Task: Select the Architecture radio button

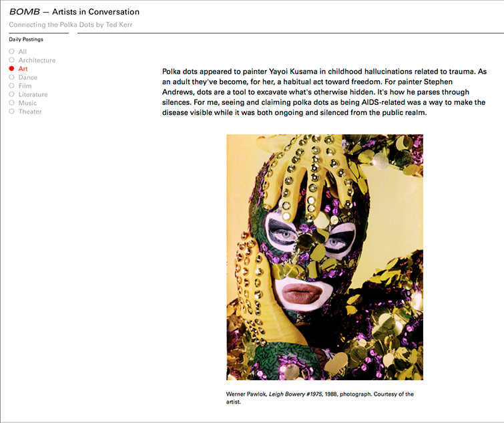Action: coord(11,60)
